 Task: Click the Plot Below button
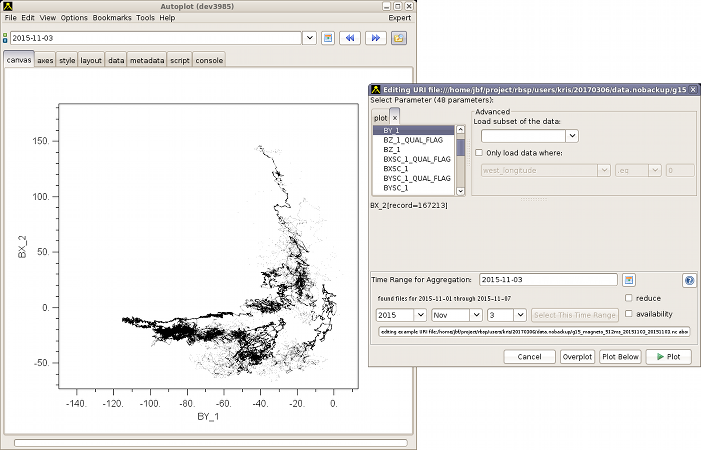pos(621,356)
